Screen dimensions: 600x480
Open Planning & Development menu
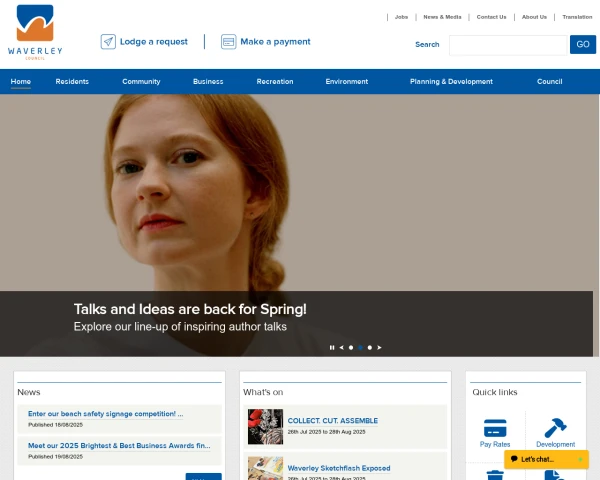point(451,82)
